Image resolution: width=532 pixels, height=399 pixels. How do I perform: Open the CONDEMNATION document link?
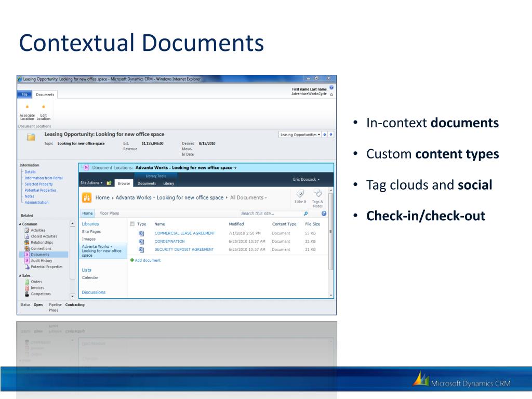click(x=170, y=242)
